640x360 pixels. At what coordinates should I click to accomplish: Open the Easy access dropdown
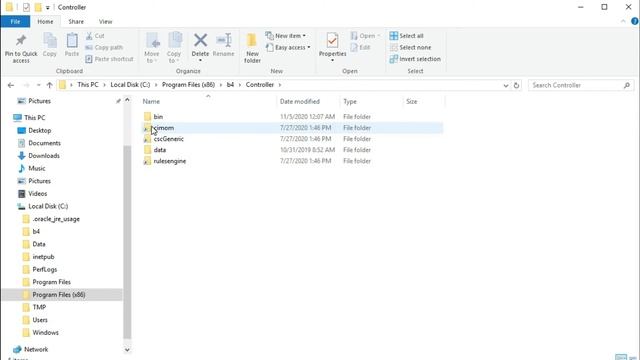288,47
